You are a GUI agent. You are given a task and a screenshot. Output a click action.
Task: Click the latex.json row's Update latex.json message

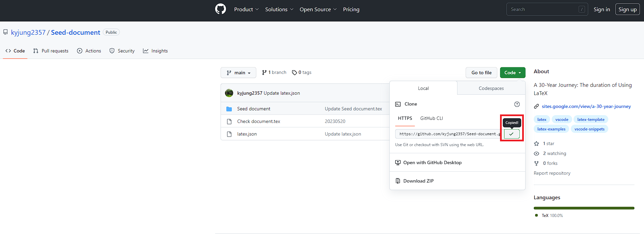(x=343, y=134)
